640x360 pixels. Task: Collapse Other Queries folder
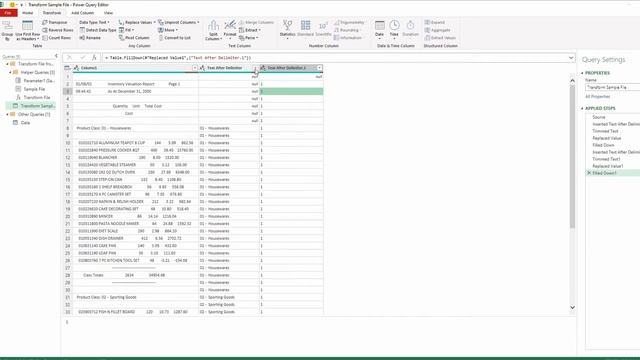click(7, 114)
